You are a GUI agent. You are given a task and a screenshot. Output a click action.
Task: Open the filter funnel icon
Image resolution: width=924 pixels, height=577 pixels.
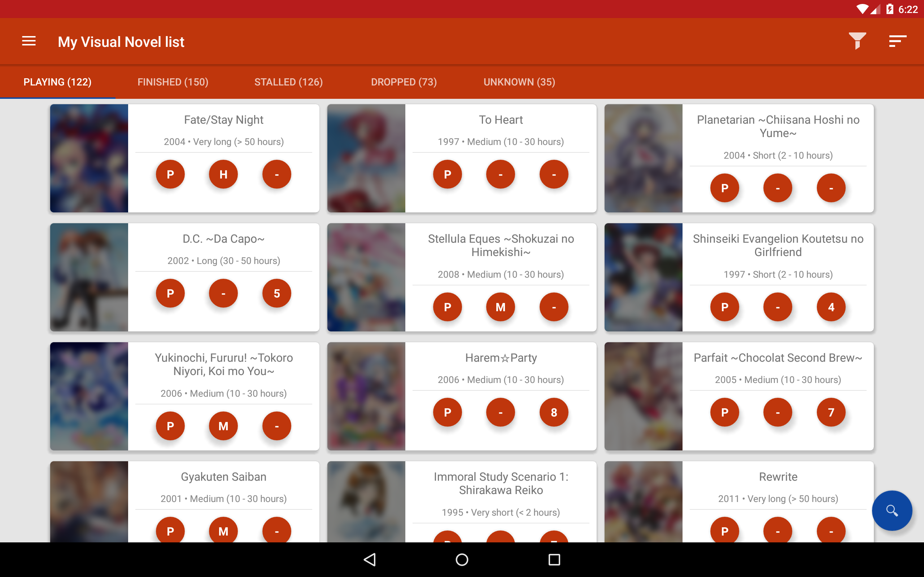[857, 41]
